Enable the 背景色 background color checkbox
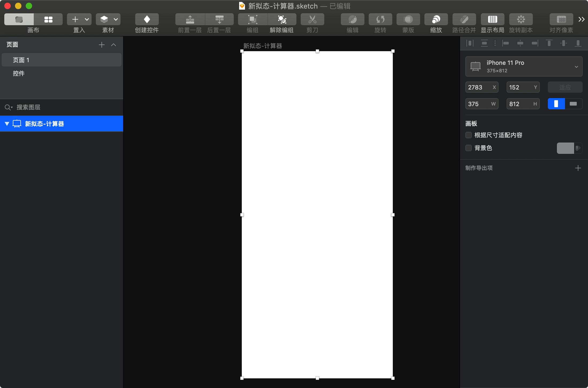Viewport: 588px width, 388px height. [469, 148]
